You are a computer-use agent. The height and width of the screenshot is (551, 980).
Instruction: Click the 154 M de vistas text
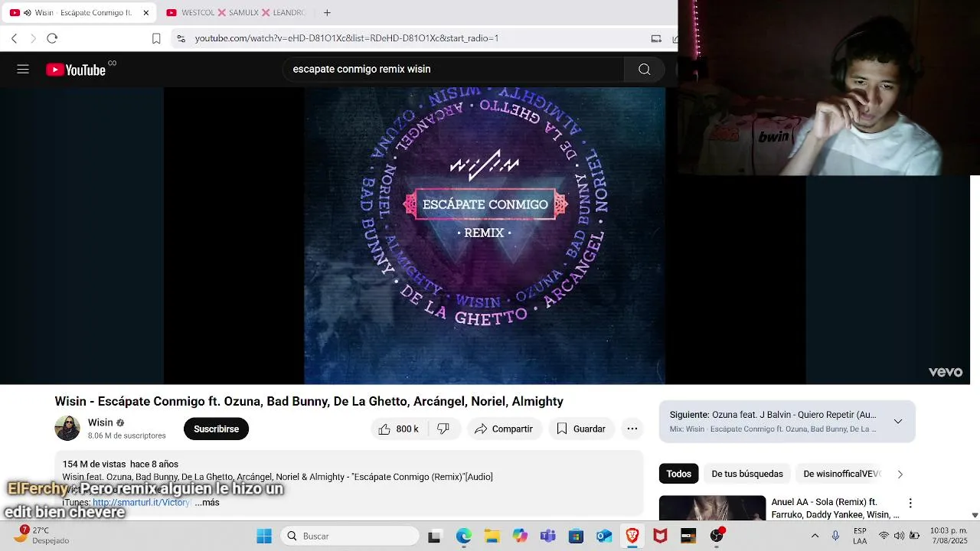coord(94,465)
